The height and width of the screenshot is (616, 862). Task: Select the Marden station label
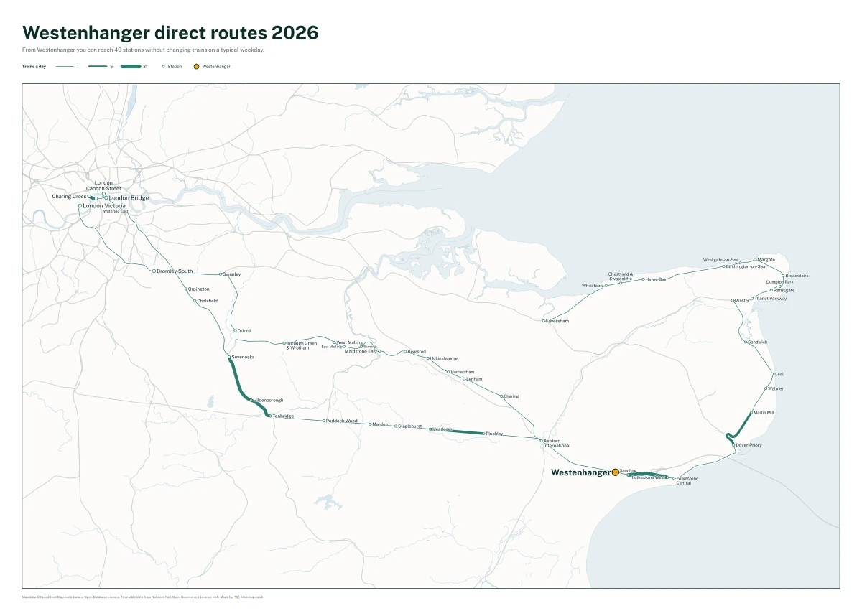pyautogui.click(x=380, y=424)
